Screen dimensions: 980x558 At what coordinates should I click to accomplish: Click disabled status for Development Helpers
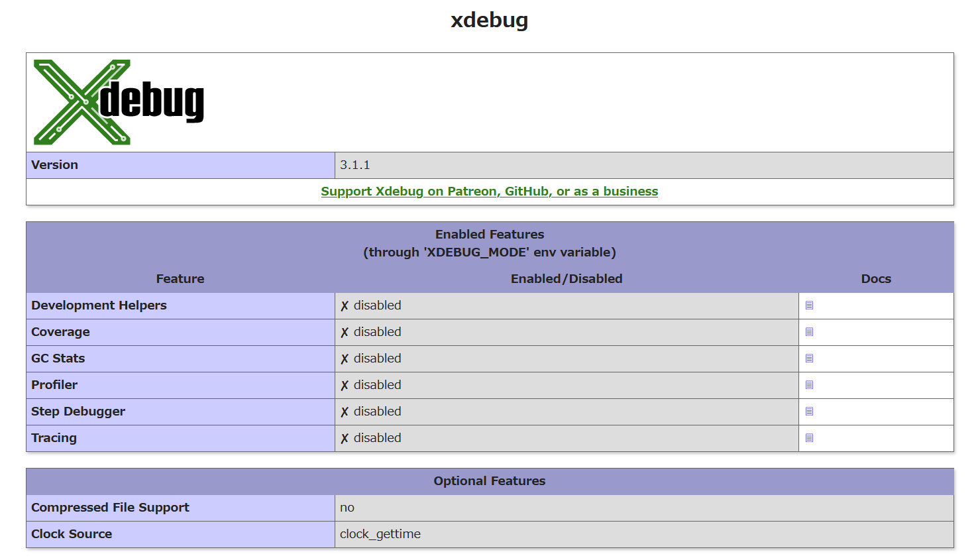pos(371,306)
